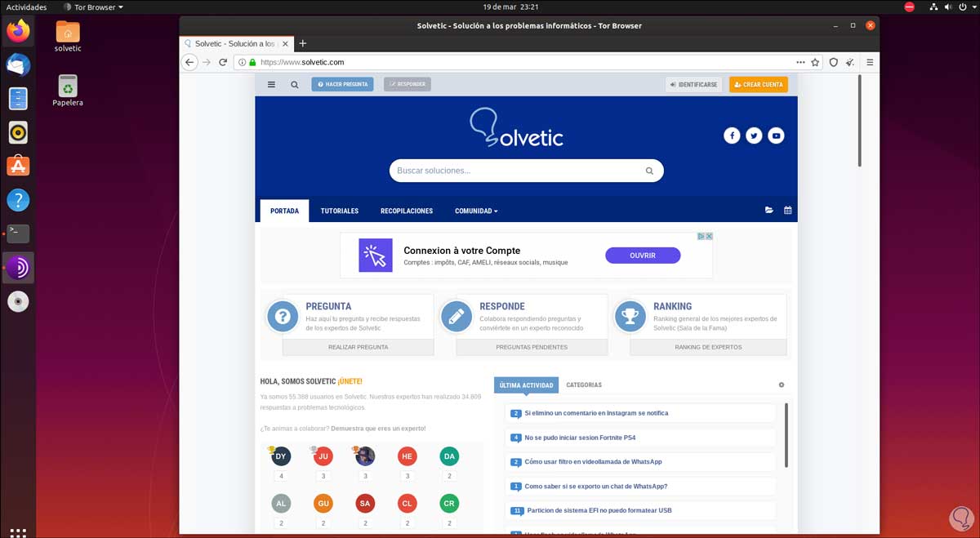Open Solvetic Facebook page icon
Image resolution: width=980 pixels, height=538 pixels.
(x=732, y=136)
